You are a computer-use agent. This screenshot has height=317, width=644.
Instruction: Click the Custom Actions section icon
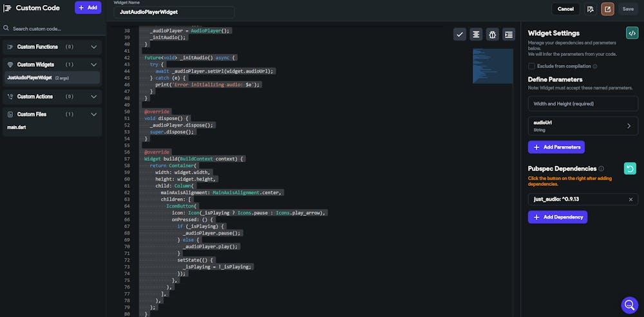click(10, 97)
